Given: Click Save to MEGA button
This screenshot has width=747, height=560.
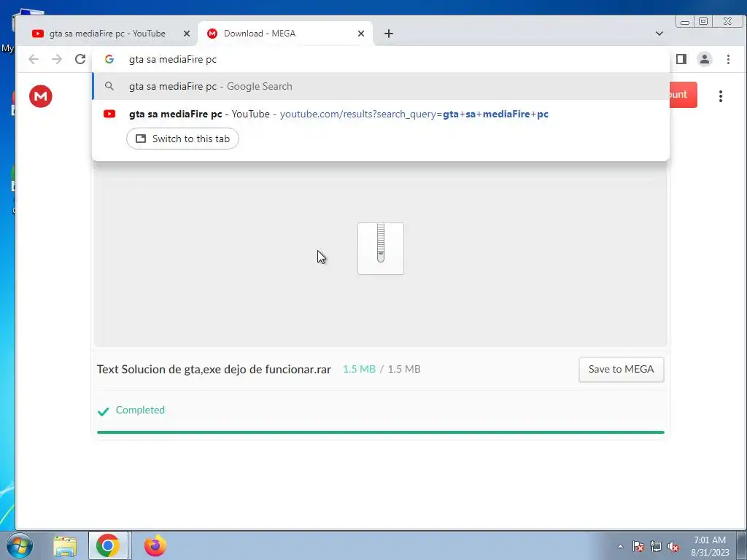Looking at the screenshot, I should tap(622, 369).
